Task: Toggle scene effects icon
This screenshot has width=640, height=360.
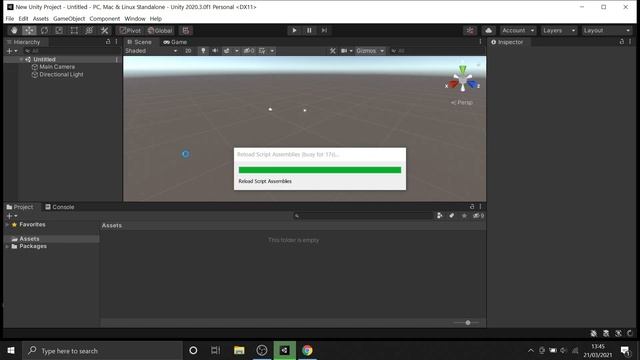Action: pos(227,51)
